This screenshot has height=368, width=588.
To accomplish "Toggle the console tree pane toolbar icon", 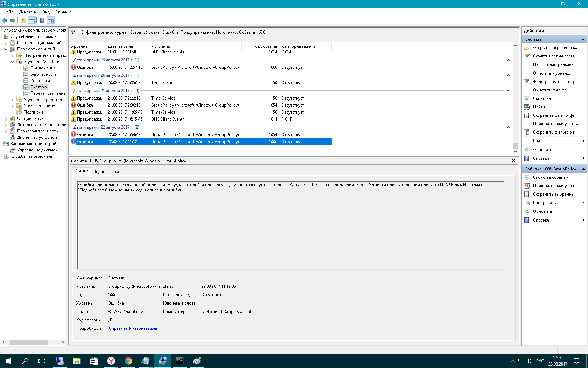I will tap(32, 20).
